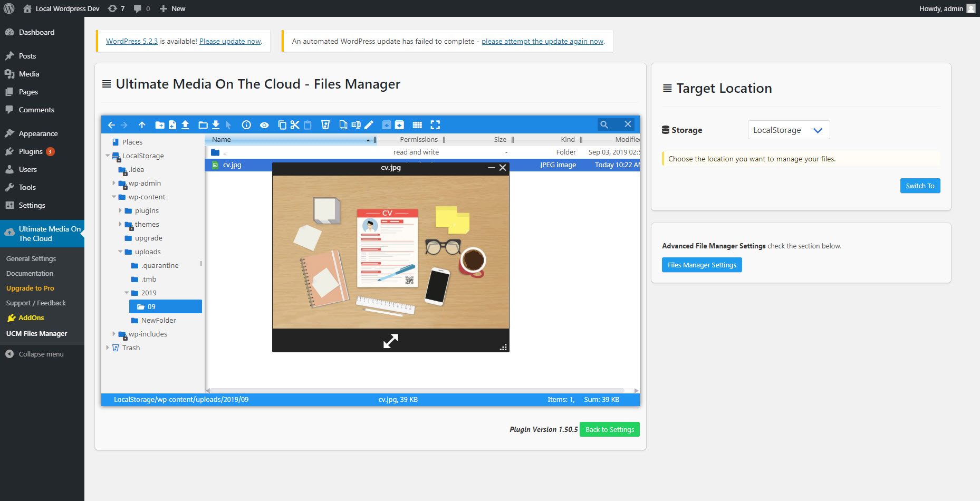
Task: Select the .quarantine folder in tree
Action: pos(160,265)
